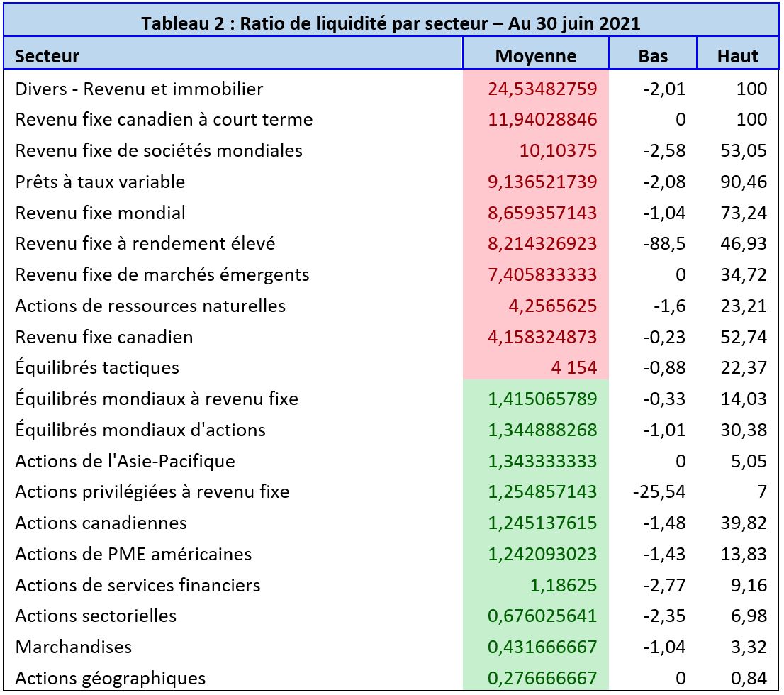Select the average value 0,676025641

(x=542, y=616)
